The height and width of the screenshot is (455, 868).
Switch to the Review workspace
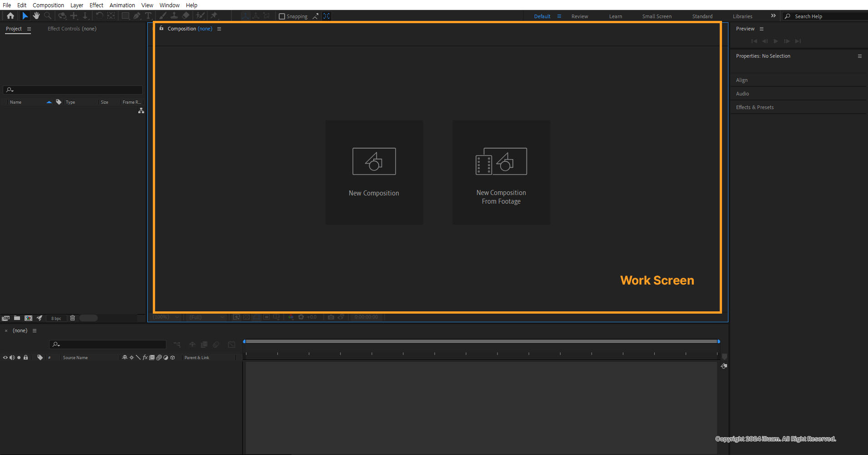pyautogui.click(x=580, y=16)
